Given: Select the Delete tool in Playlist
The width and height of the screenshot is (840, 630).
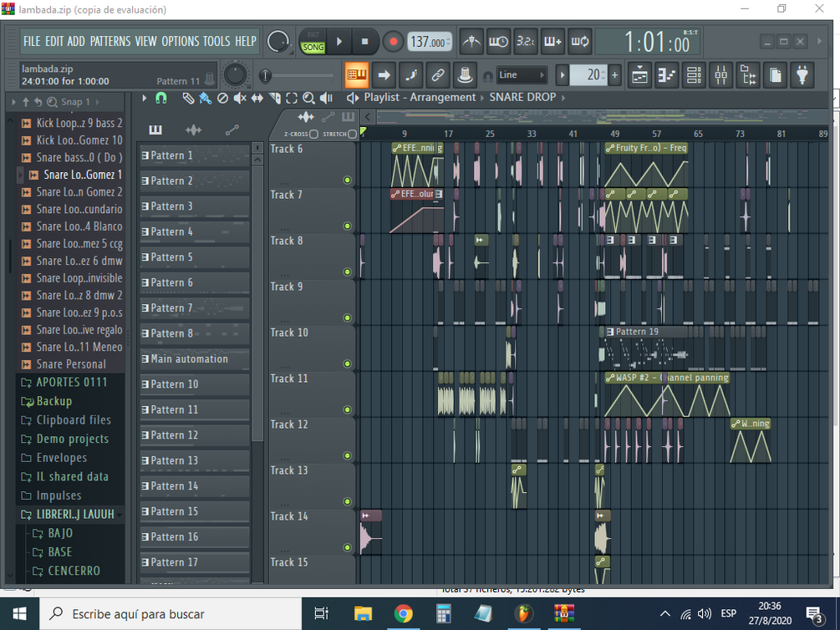Looking at the screenshot, I should coord(223,98).
